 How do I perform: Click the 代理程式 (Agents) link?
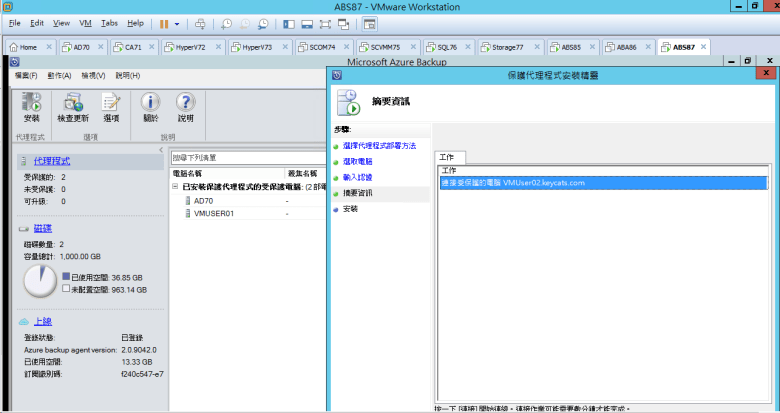point(52,160)
